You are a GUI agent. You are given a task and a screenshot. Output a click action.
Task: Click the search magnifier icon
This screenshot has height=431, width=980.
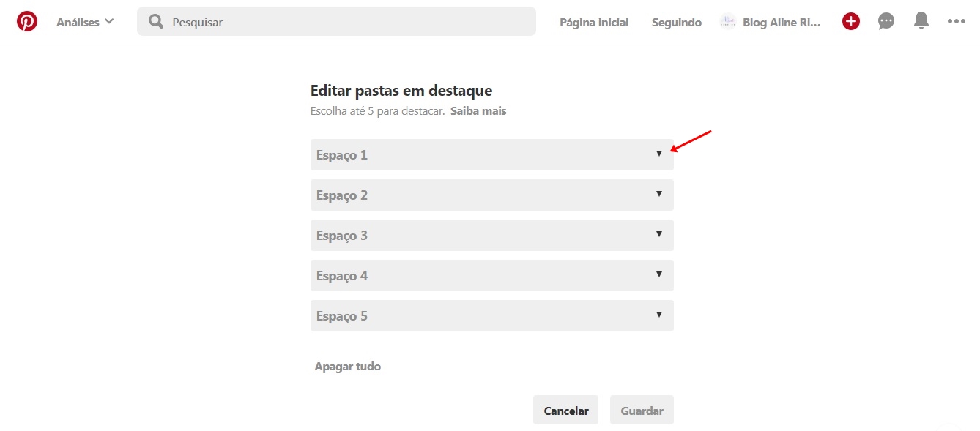[x=156, y=22]
